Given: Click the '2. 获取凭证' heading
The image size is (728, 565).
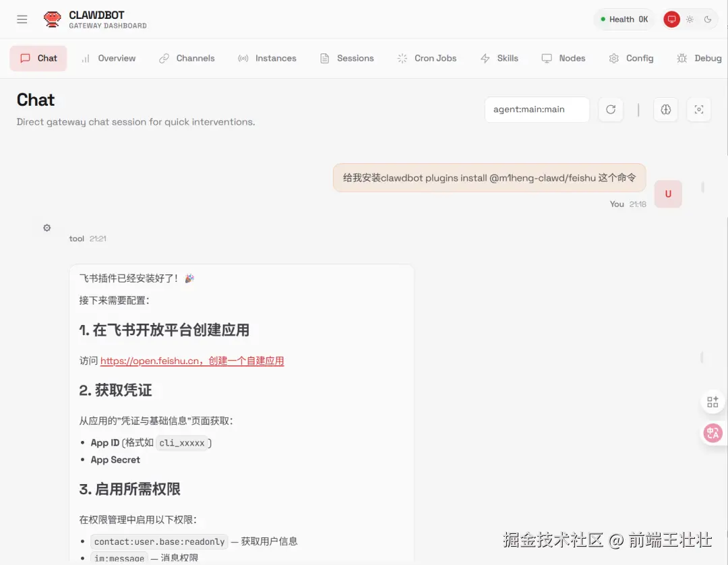Looking at the screenshot, I should pos(115,390).
